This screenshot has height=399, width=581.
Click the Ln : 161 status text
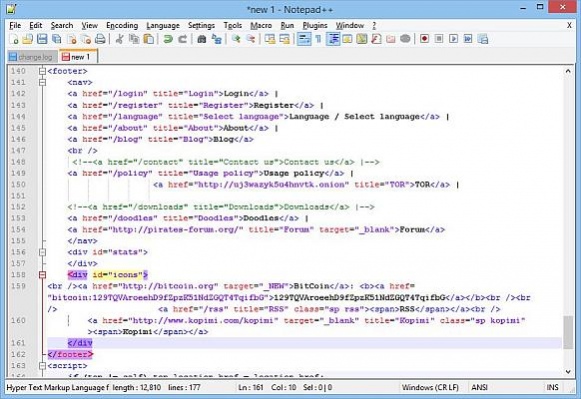pyautogui.click(x=250, y=388)
